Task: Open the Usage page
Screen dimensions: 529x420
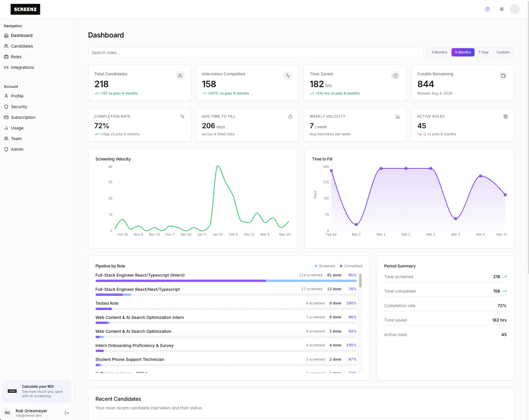Action: [x=17, y=128]
